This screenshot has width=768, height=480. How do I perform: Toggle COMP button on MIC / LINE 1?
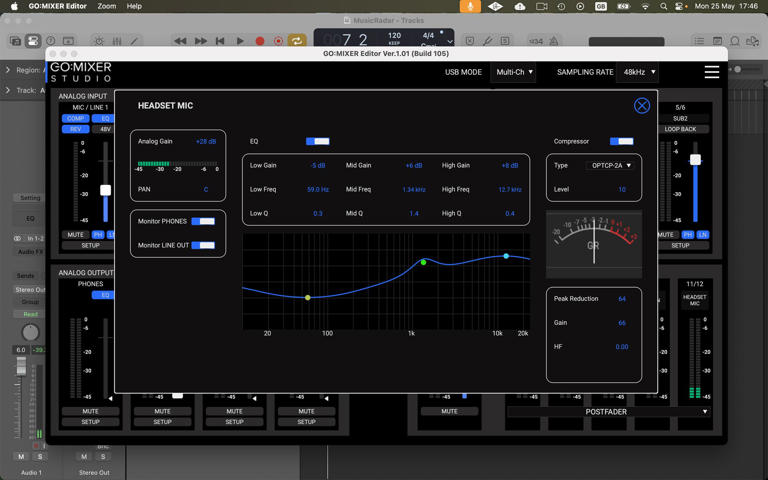click(x=75, y=118)
